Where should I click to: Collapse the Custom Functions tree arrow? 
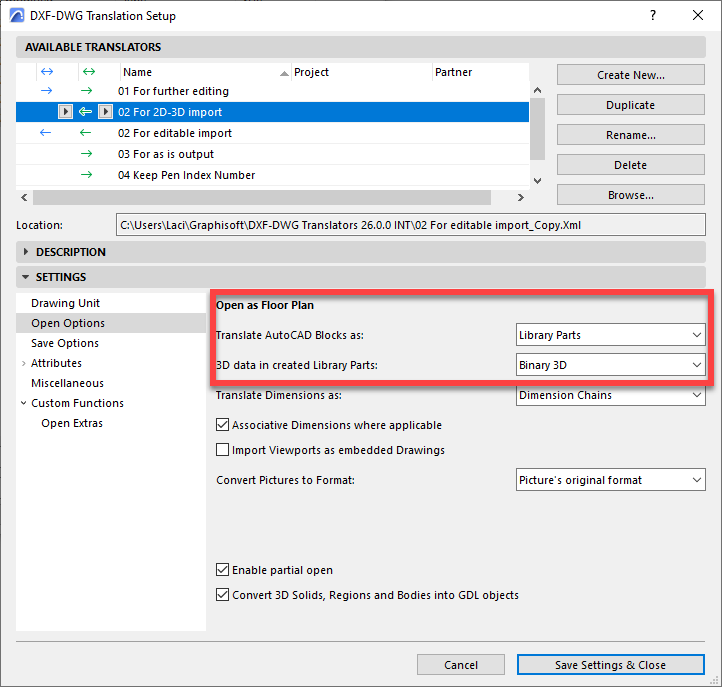point(23,403)
